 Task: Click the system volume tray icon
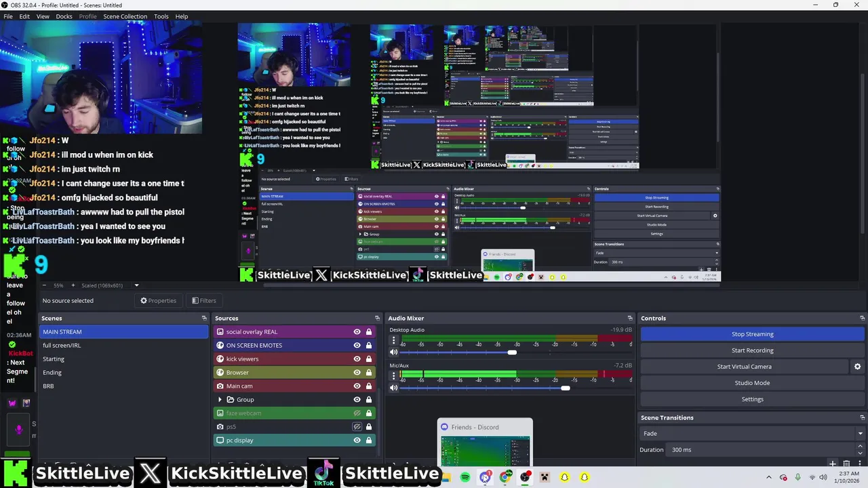point(823,477)
